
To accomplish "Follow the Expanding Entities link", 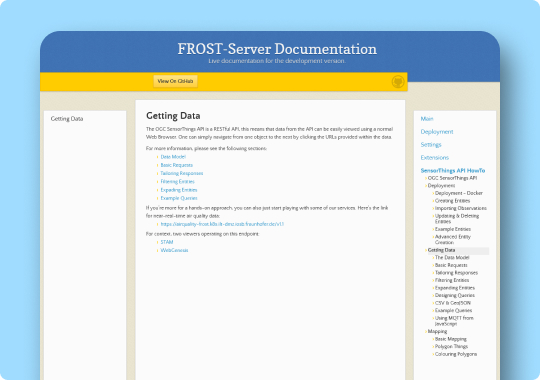I will (179, 190).
